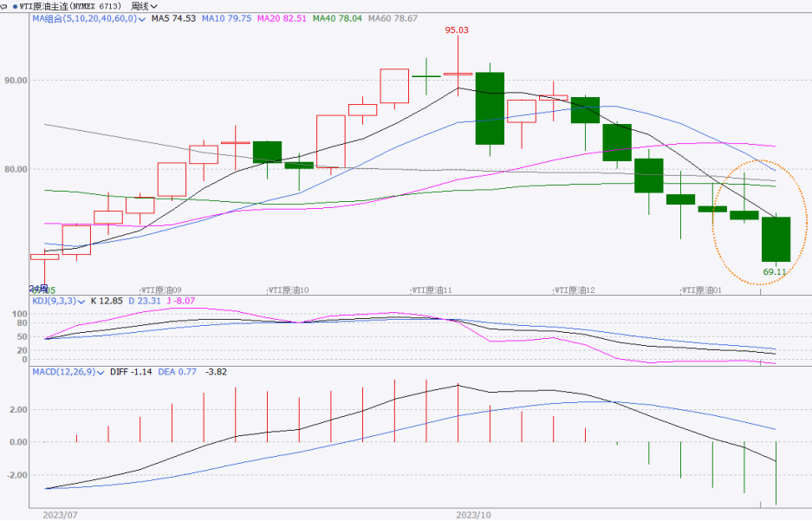Click the last green candle inside orange ellipse

point(776,238)
